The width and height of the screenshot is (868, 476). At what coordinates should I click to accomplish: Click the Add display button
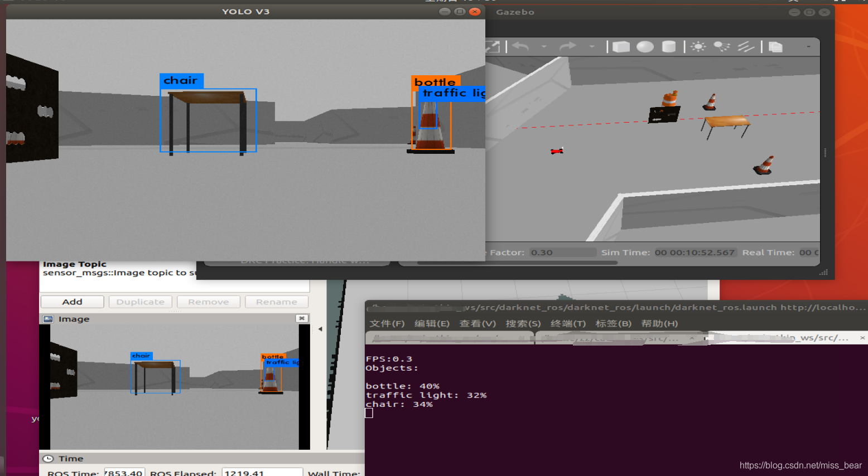point(72,302)
